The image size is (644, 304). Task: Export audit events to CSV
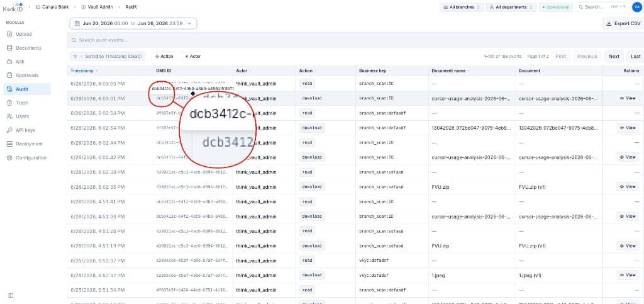623,23
